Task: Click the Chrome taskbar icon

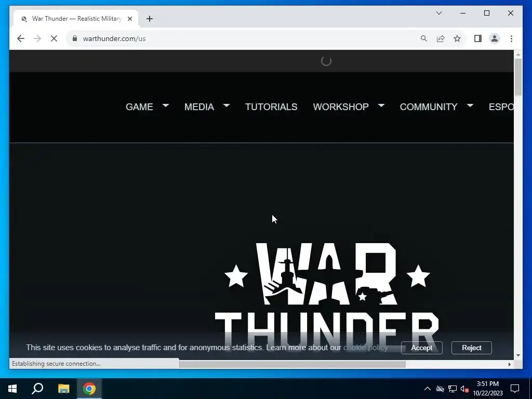Action: pos(89,389)
